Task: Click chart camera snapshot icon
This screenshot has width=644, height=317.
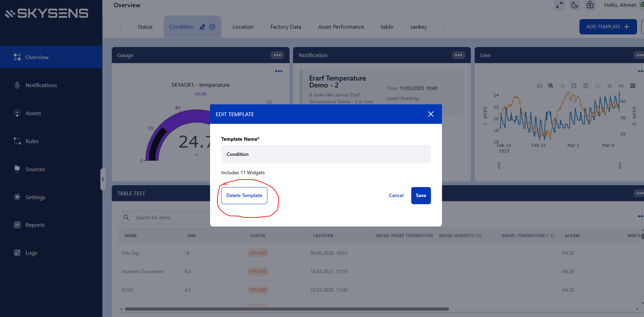Action: pyautogui.click(x=539, y=86)
